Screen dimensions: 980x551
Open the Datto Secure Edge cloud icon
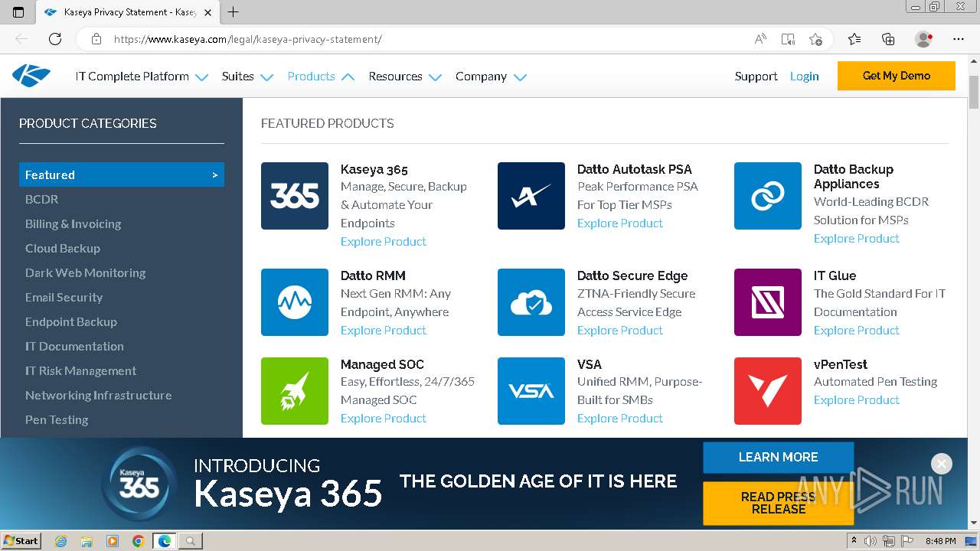click(x=531, y=302)
